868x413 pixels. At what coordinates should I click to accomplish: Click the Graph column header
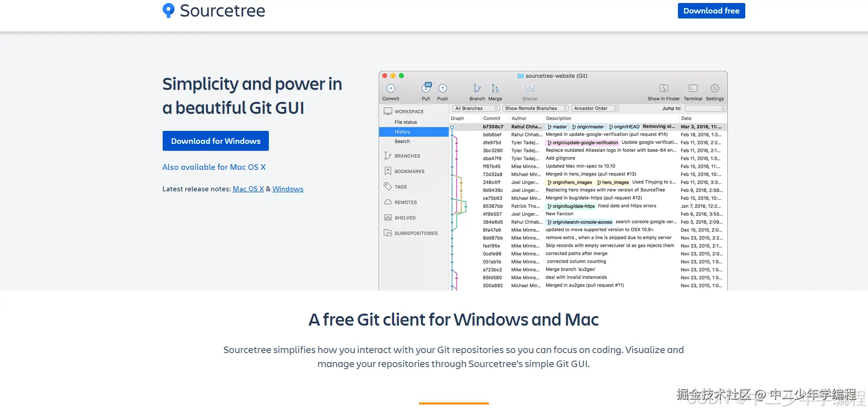click(457, 118)
